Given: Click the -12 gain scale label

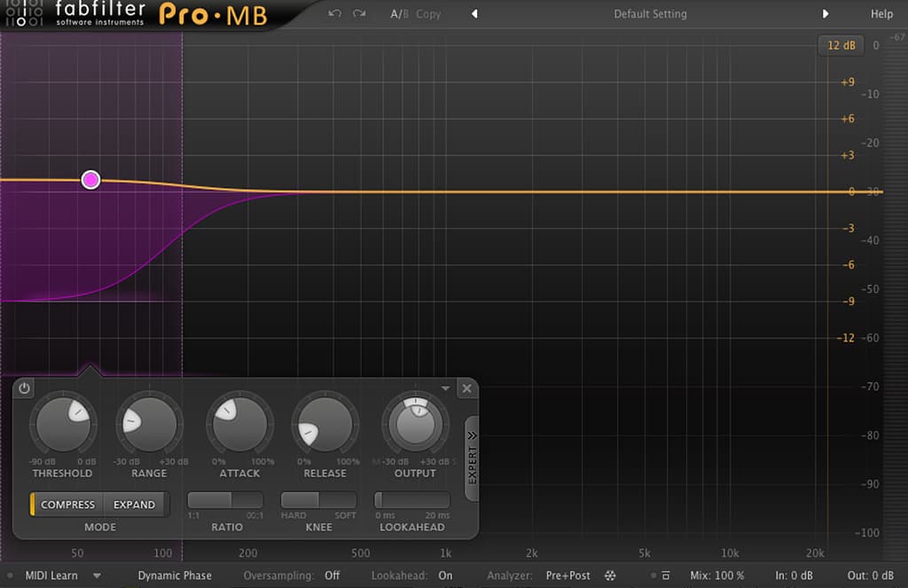Looking at the screenshot, I should point(845,338).
